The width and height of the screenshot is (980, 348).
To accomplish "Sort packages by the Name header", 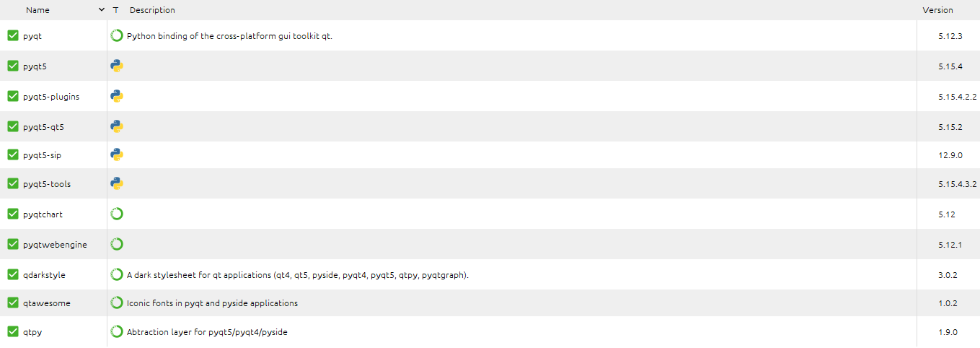I will tap(37, 10).
